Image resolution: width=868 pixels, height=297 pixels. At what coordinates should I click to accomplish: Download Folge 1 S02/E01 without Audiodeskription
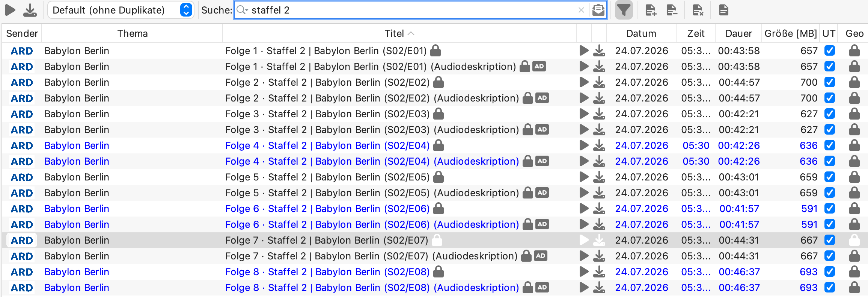pyautogui.click(x=599, y=50)
